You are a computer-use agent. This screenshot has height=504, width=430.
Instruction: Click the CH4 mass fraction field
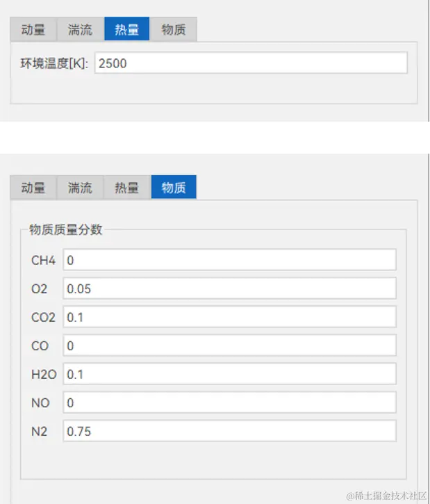pyautogui.click(x=230, y=260)
